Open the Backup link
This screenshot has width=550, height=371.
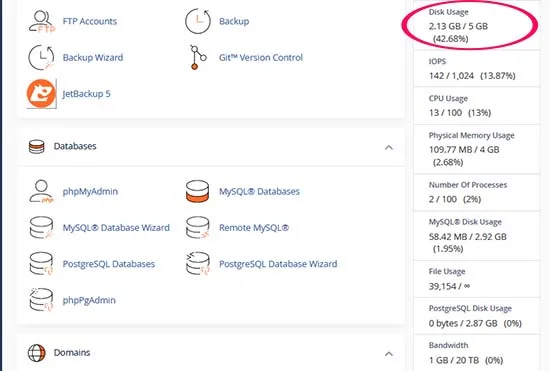tap(234, 21)
